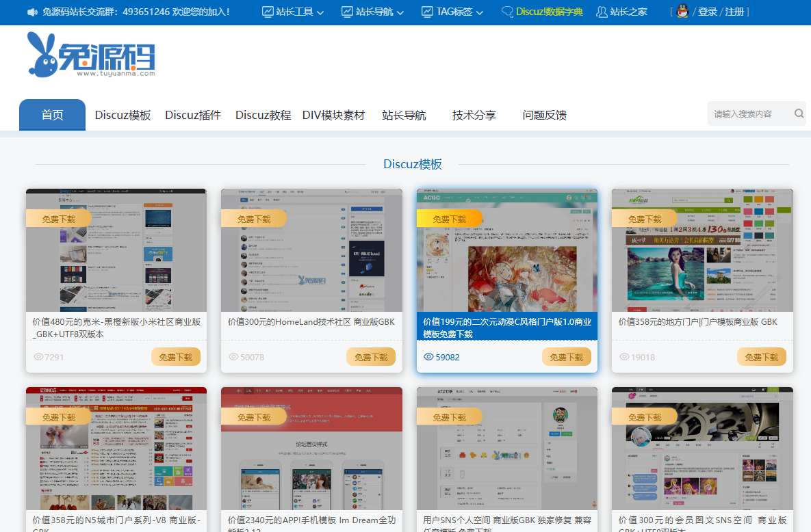Click the eye view-count icon showing 7291
The image size is (811, 532).
(38, 357)
